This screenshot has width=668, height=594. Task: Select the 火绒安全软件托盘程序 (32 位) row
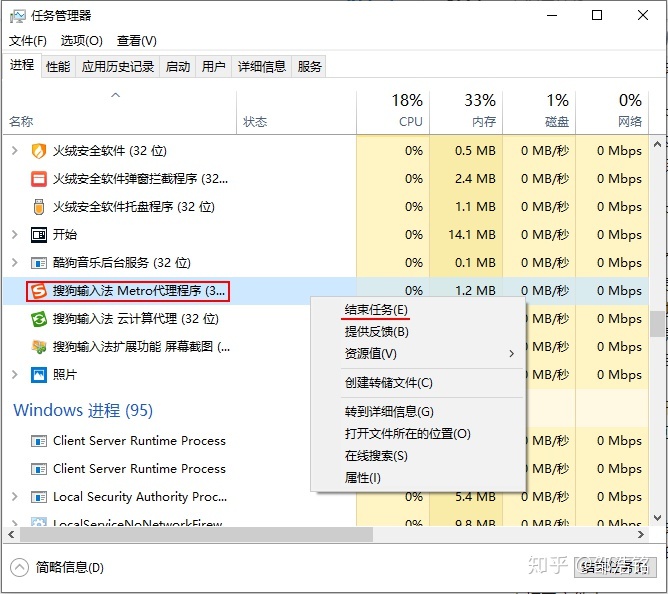tap(326, 207)
